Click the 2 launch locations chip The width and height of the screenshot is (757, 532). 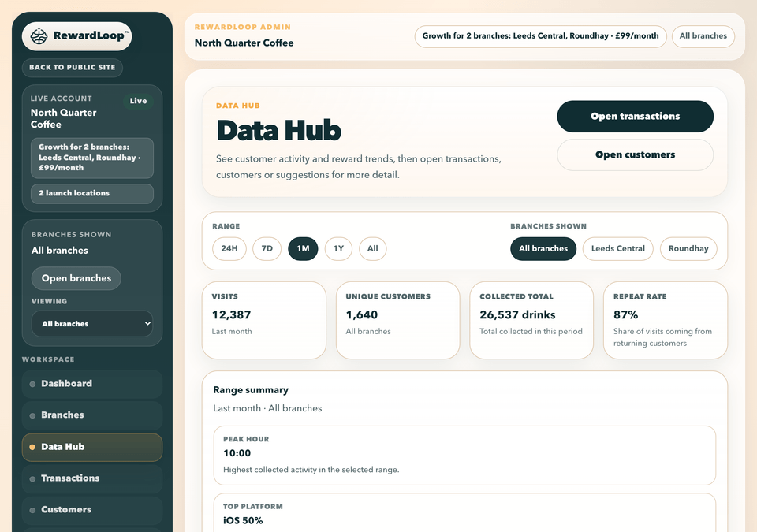(x=92, y=193)
